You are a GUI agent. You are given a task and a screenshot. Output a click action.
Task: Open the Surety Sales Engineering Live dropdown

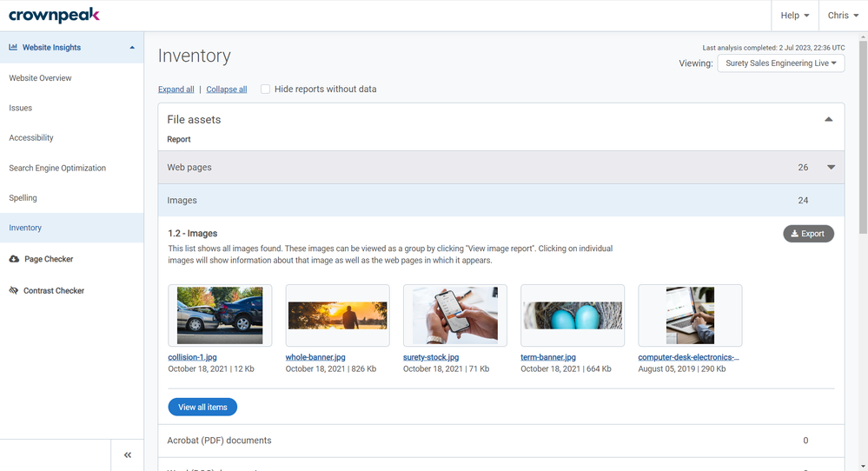pos(781,63)
